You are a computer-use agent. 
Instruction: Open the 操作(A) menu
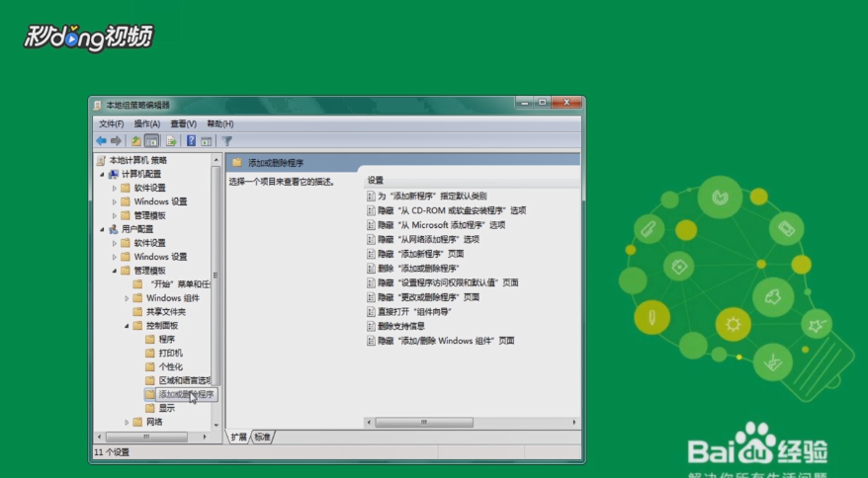[x=147, y=123]
